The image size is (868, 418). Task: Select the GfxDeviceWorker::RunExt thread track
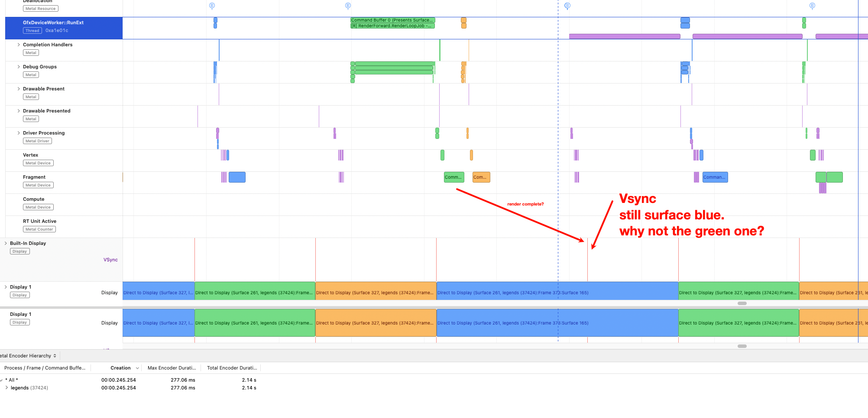64,28
